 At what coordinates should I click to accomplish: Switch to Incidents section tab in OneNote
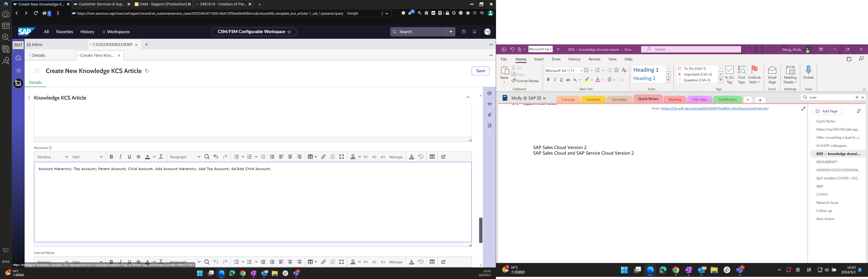click(x=593, y=99)
